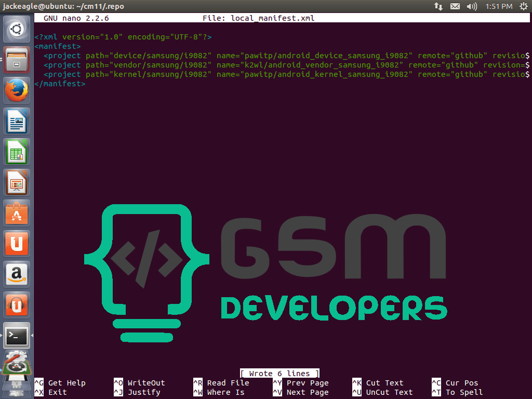
Task: Open the clock showing 1:51 PM
Action: (498, 6)
